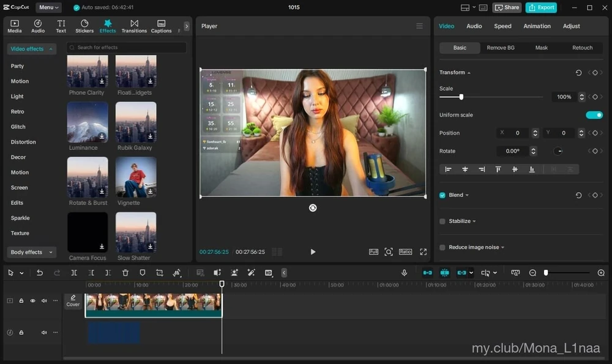Click the Export button
Screen dimensions: 612x364
pos(541,7)
